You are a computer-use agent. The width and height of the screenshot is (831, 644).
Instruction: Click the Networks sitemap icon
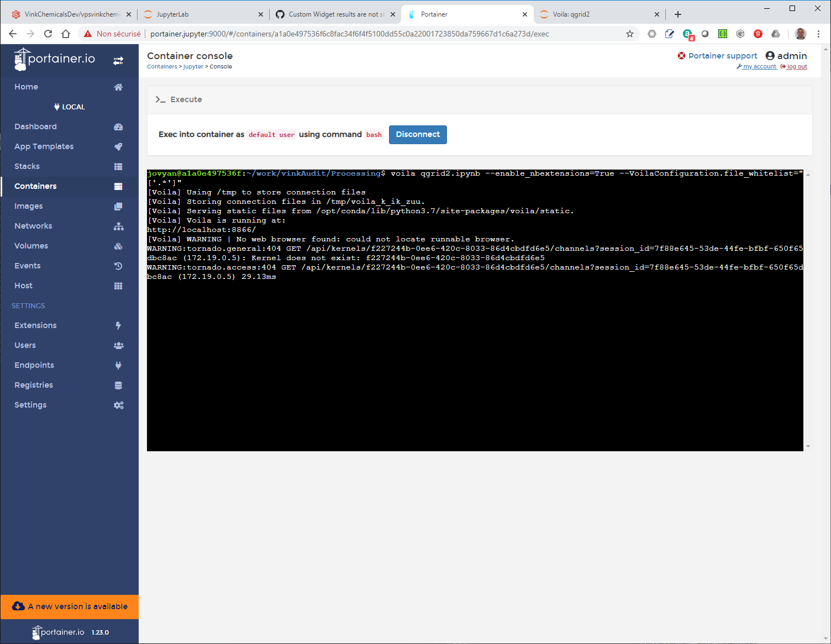click(x=118, y=226)
